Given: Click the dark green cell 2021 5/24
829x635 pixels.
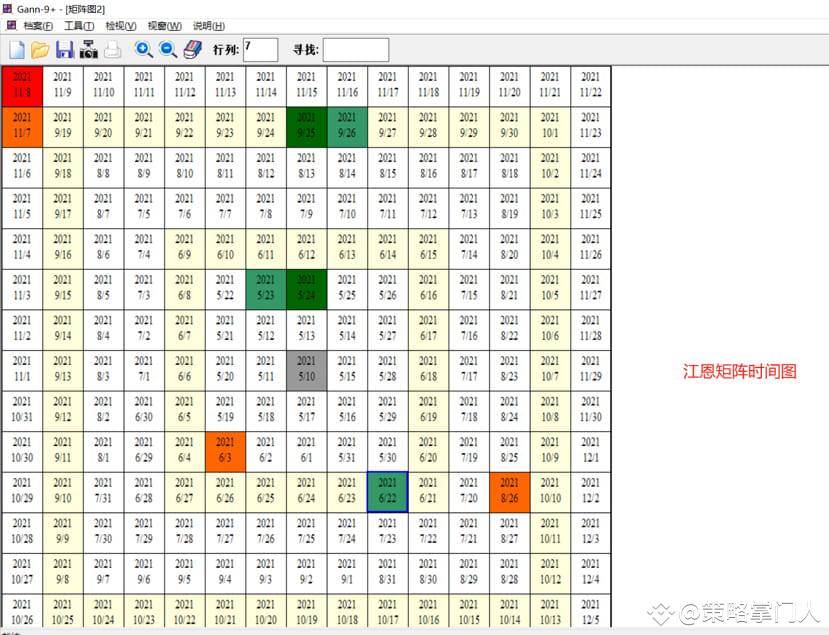Looking at the screenshot, I should click(x=307, y=290).
